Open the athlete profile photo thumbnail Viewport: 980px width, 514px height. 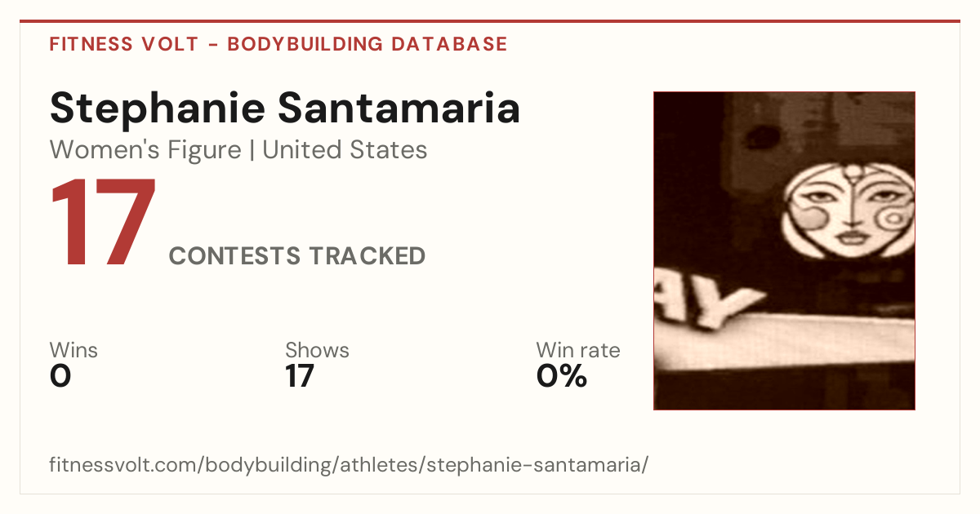tap(784, 250)
